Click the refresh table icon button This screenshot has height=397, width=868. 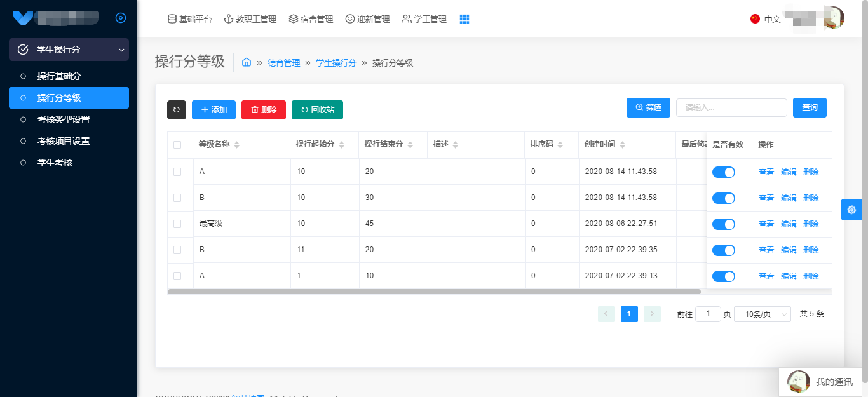pyautogui.click(x=177, y=110)
